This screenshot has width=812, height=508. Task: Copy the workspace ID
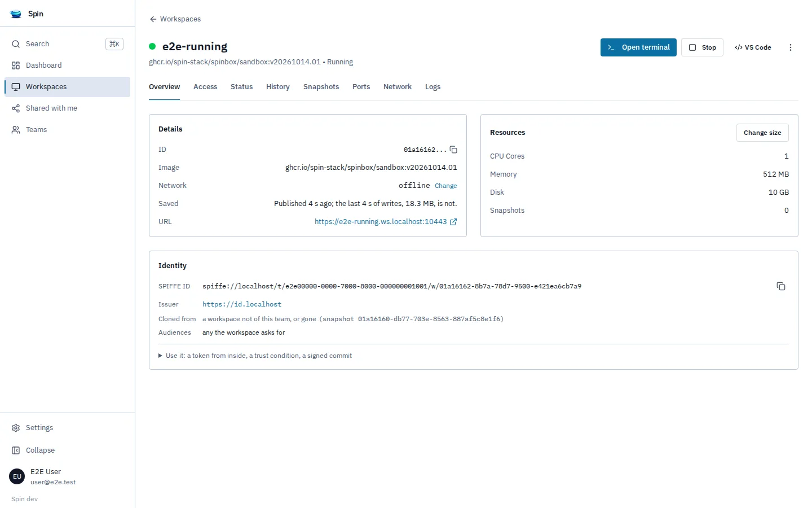(x=453, y=150)
